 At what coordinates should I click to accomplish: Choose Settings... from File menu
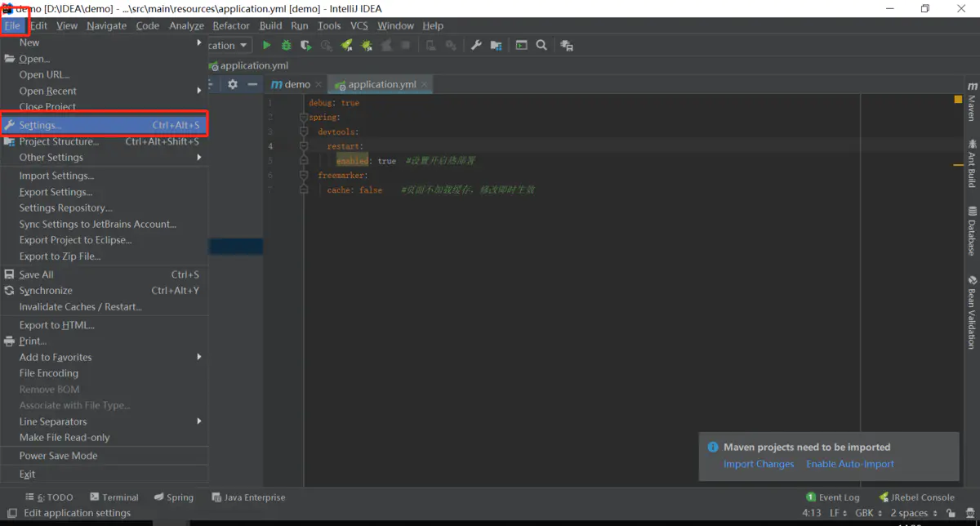pyautogui.click(x=104, y=125)
